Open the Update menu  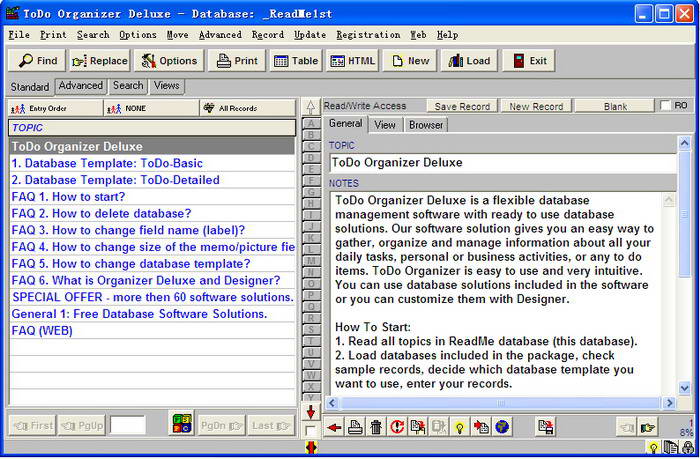310,35
